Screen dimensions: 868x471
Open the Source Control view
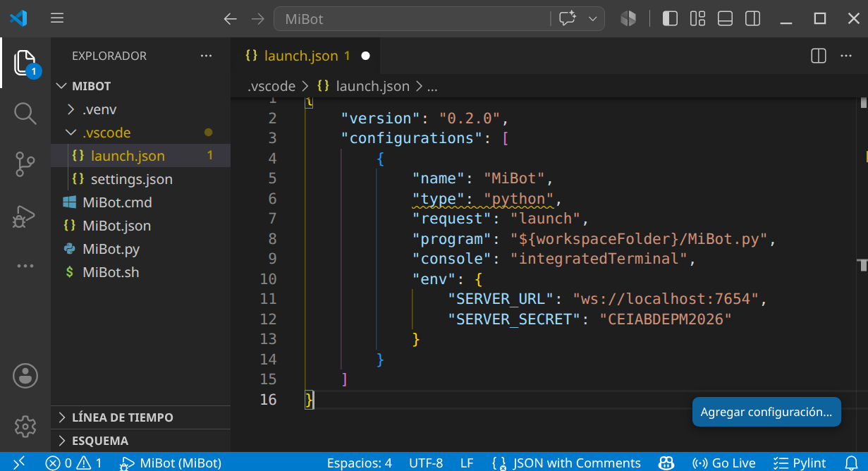pyautogui.click(x=25, y=164)
